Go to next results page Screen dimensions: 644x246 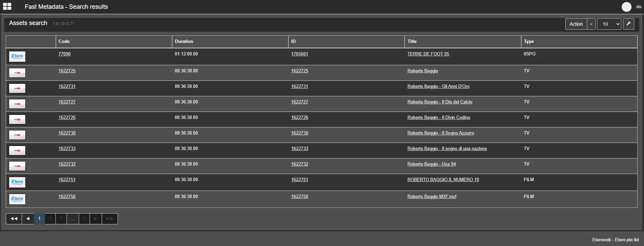[96, 219]
